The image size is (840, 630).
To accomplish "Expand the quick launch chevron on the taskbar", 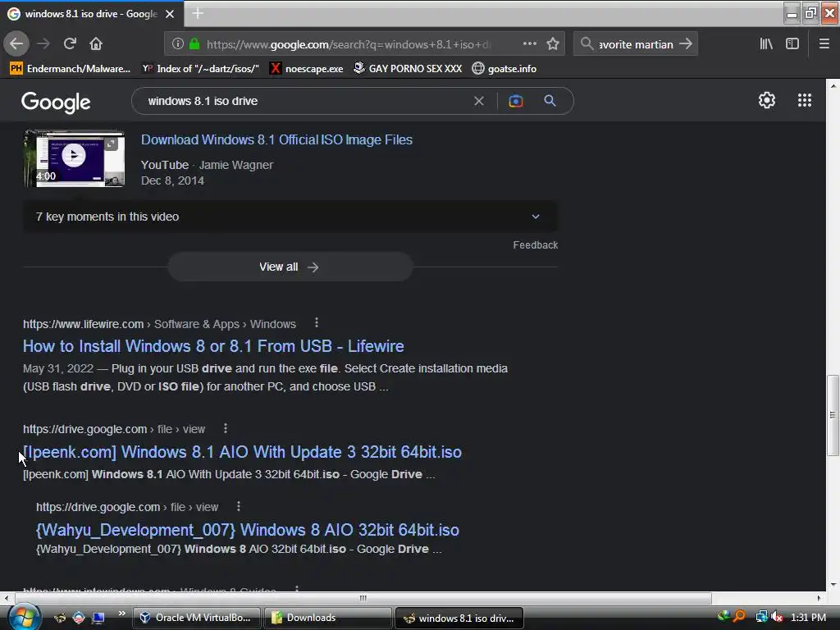I will [122, 614].
